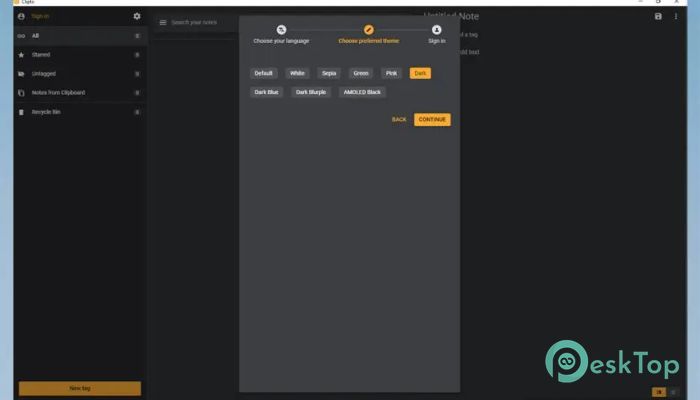Click the Sign in step person icon

pyautogui.click(x=437, y=30)
